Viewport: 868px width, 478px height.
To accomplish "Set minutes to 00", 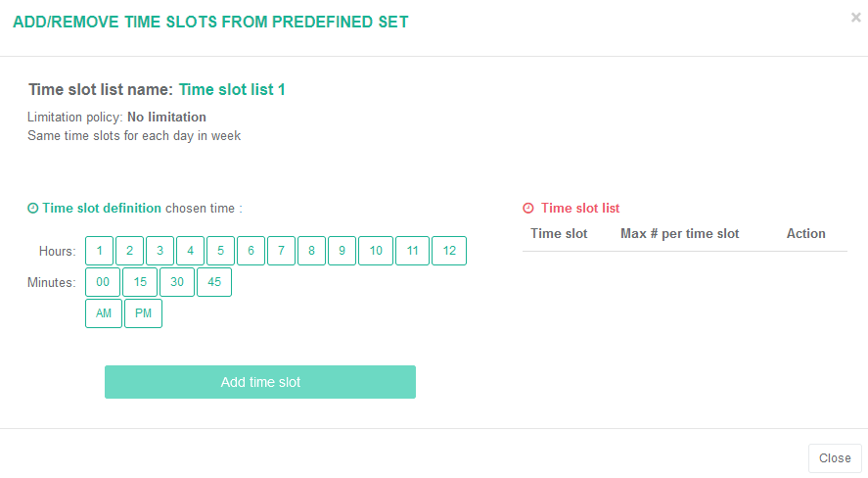I will (x=103, y=282).
